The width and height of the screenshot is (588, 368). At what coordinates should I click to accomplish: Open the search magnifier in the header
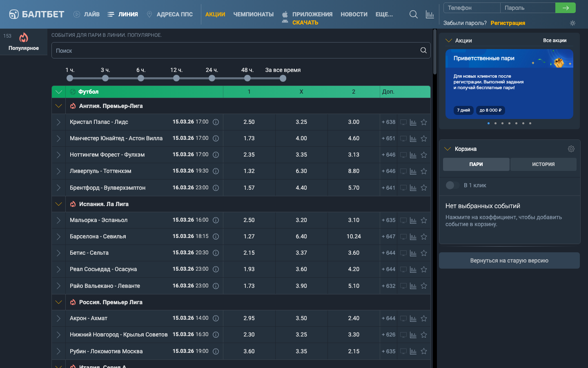[x=413, y=14]
